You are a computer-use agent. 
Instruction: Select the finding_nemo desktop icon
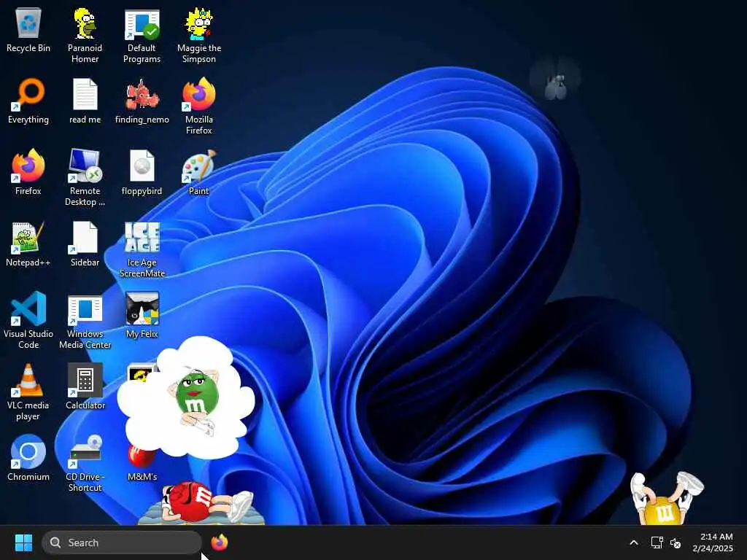[142, 101]
